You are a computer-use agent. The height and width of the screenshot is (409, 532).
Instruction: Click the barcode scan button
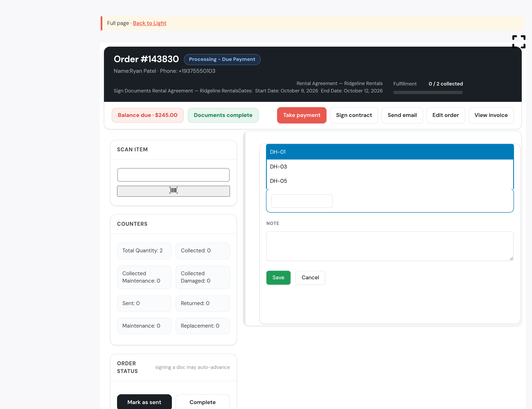coord(174,191)
